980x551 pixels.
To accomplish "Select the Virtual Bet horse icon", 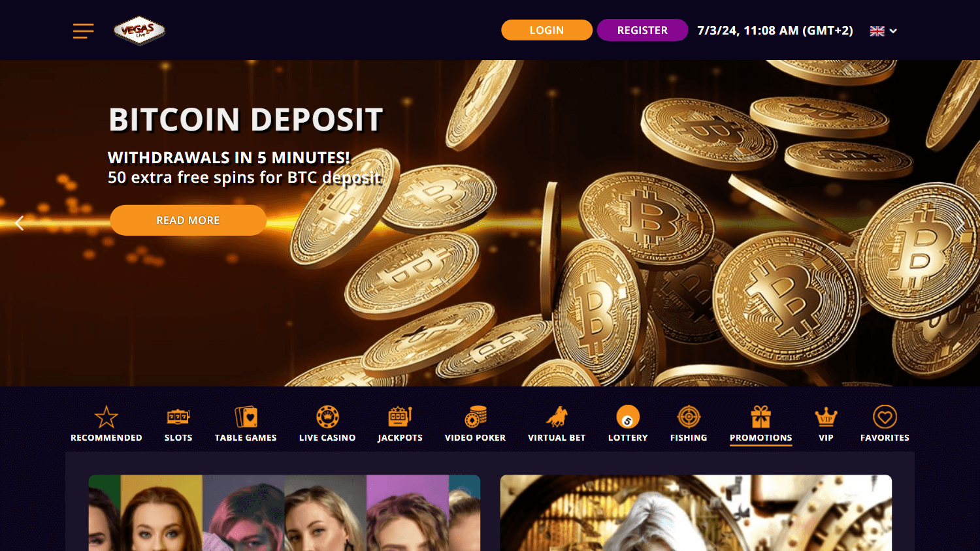I will click(x=557, y=417).
